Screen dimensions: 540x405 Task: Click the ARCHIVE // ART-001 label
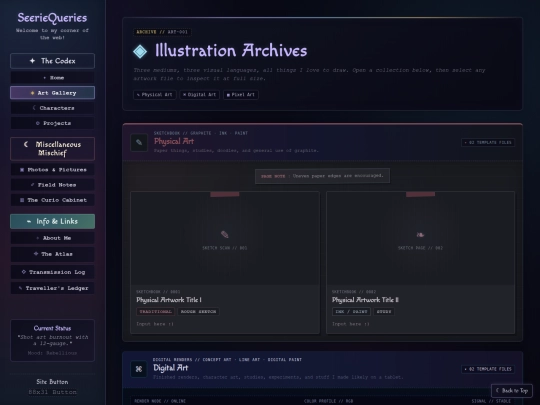(162, 32)
